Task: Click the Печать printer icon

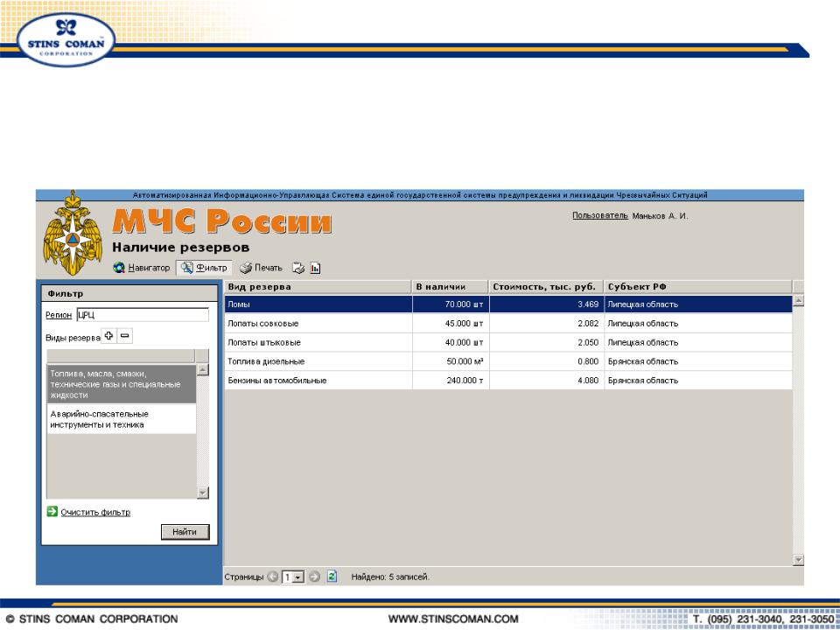Action: click(246, 268)
